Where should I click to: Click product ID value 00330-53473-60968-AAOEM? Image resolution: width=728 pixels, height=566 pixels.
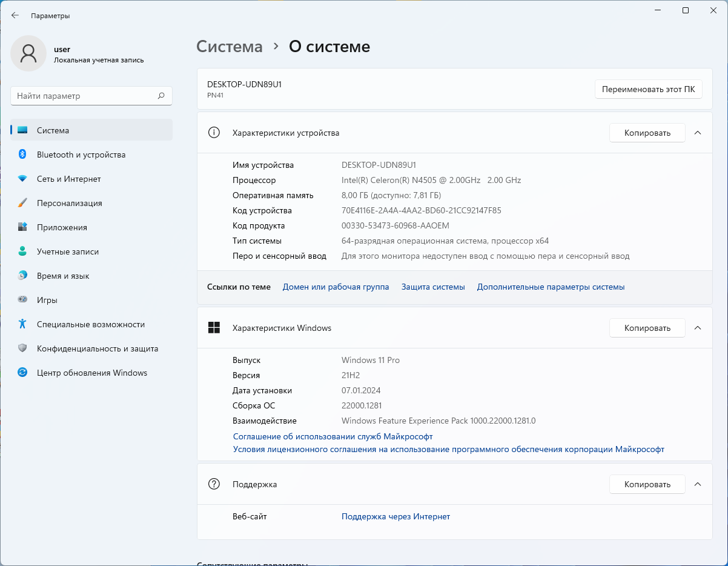[x=395, y=225]
